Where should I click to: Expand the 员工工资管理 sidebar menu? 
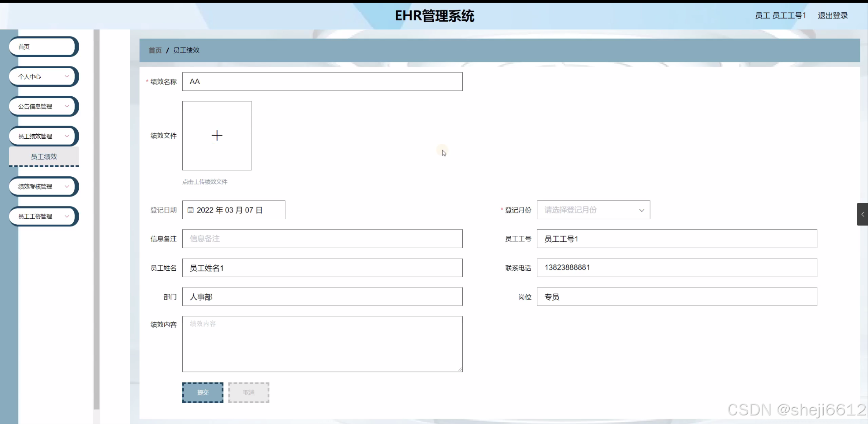click(x=43, y=216)
